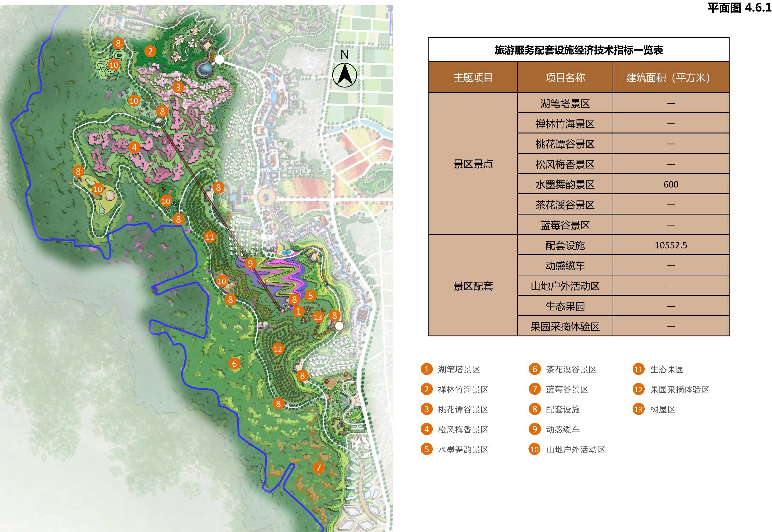Click map marker 3 in pink blossoms
Screen dimensions: 772x532
[x=178, y=87]
